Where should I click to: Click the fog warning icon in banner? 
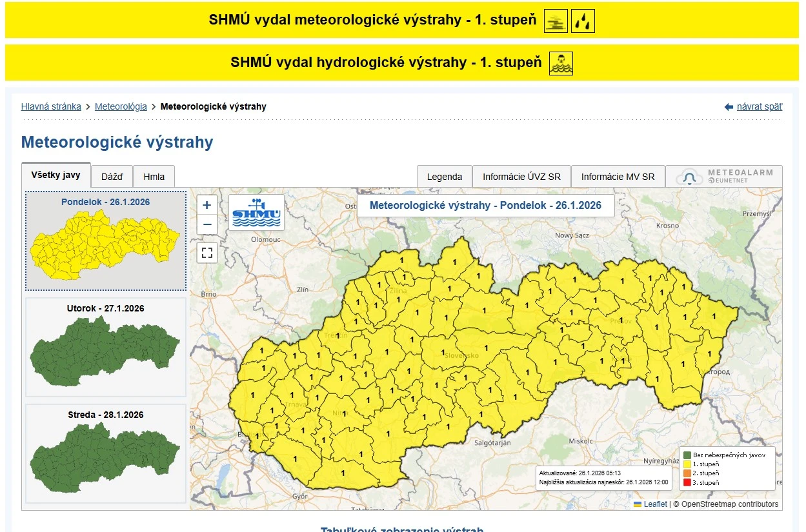[x=556, y=21]
